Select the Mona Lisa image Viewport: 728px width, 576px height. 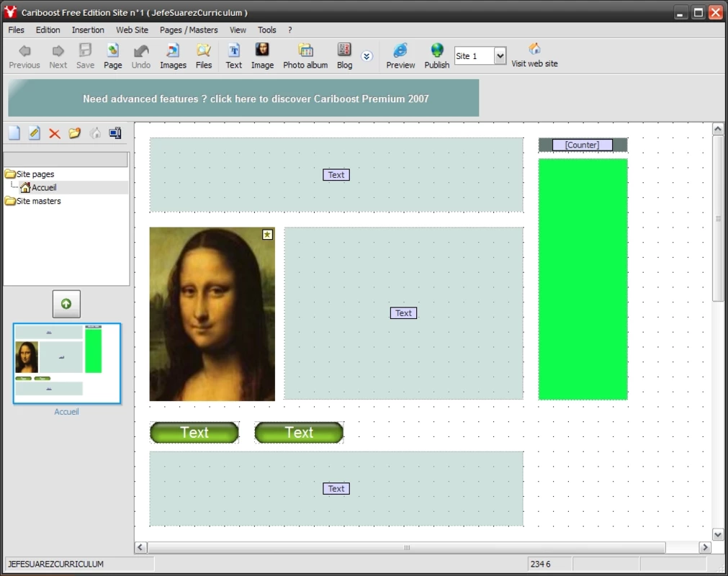212,314
